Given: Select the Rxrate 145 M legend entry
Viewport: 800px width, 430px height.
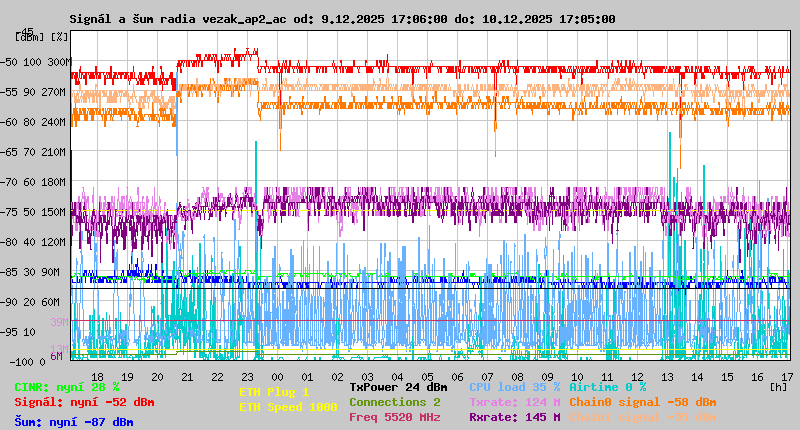Looking at the screenshot, I should tap(514, 417).
